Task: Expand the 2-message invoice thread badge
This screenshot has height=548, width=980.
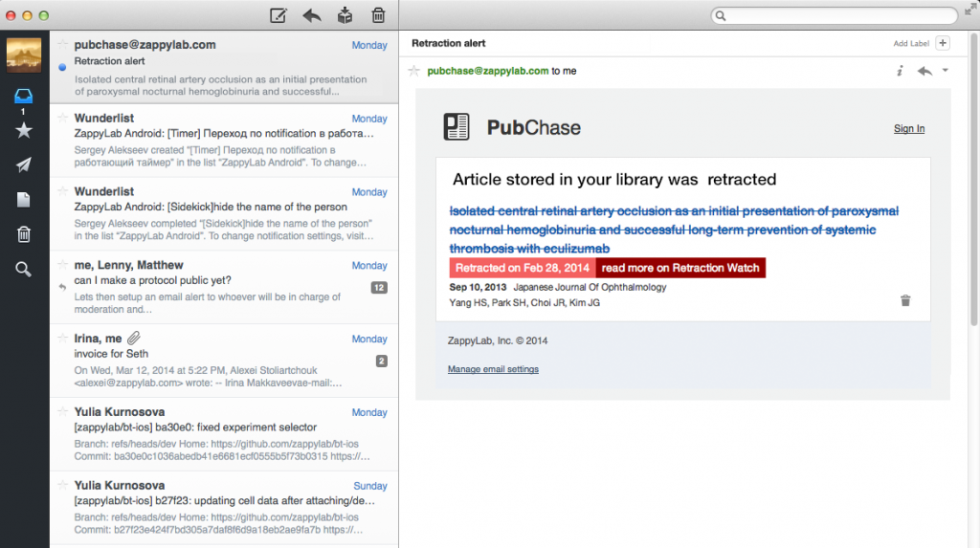Action: (x=381, y=361)
